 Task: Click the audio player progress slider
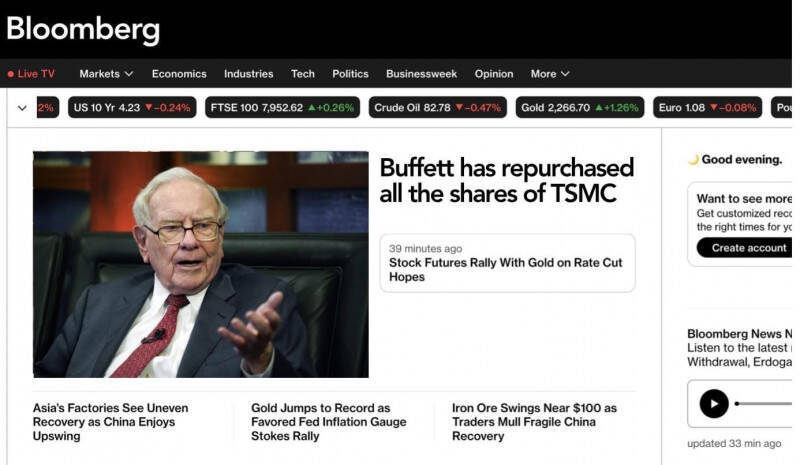tap(763, 404)
